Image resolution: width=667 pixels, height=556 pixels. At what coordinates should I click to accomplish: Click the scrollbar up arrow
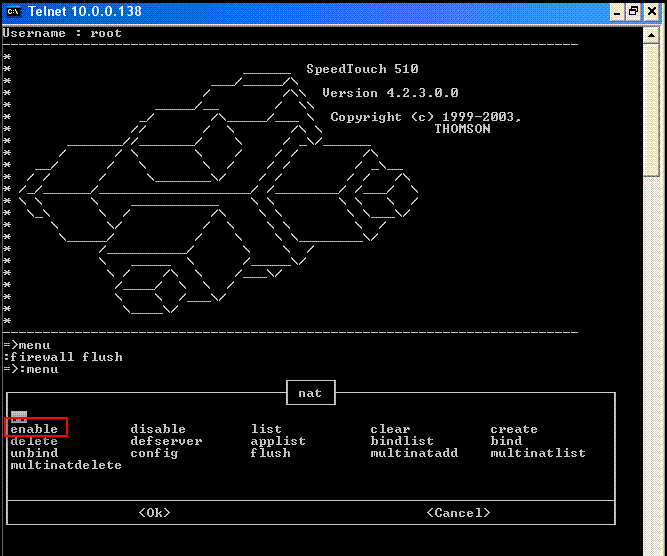click(651, 35)
